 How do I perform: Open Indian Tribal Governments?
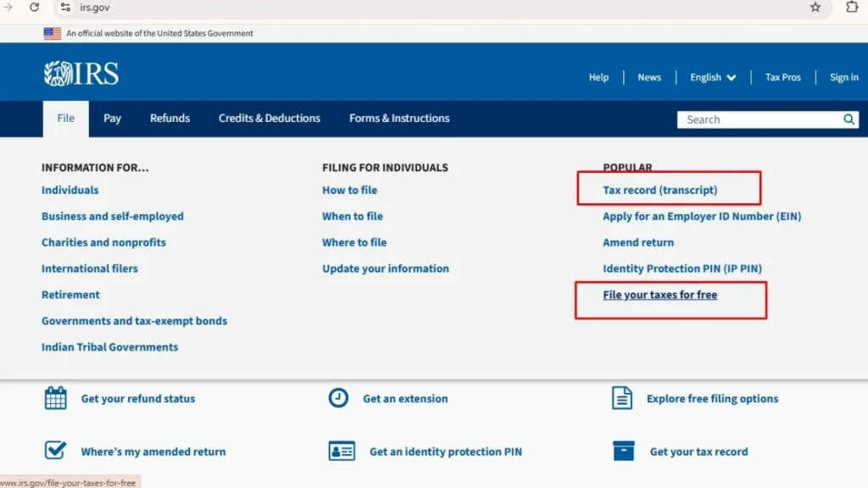tap(109, 347)
